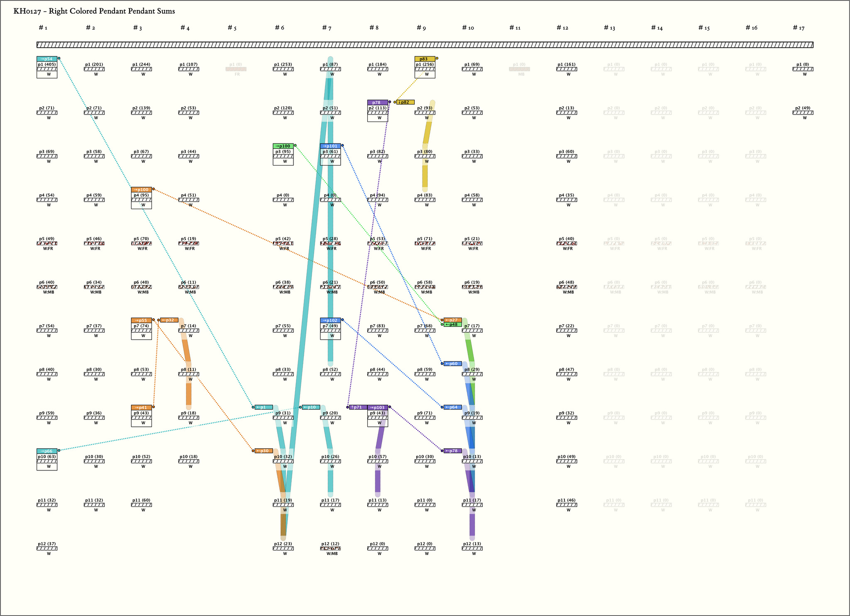Click the blue →p102 tag above p7 (49)
This screenshot has width=850, height=616.
(x=330, y=320)
